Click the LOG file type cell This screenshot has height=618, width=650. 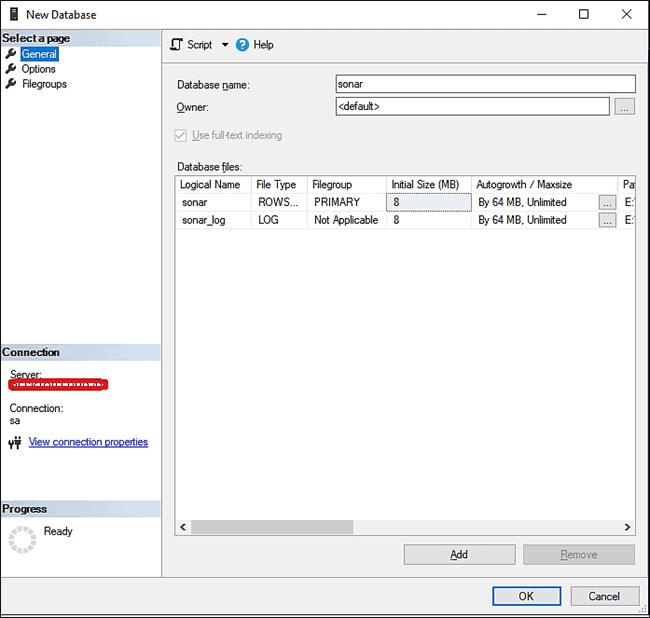coord(279,220)
